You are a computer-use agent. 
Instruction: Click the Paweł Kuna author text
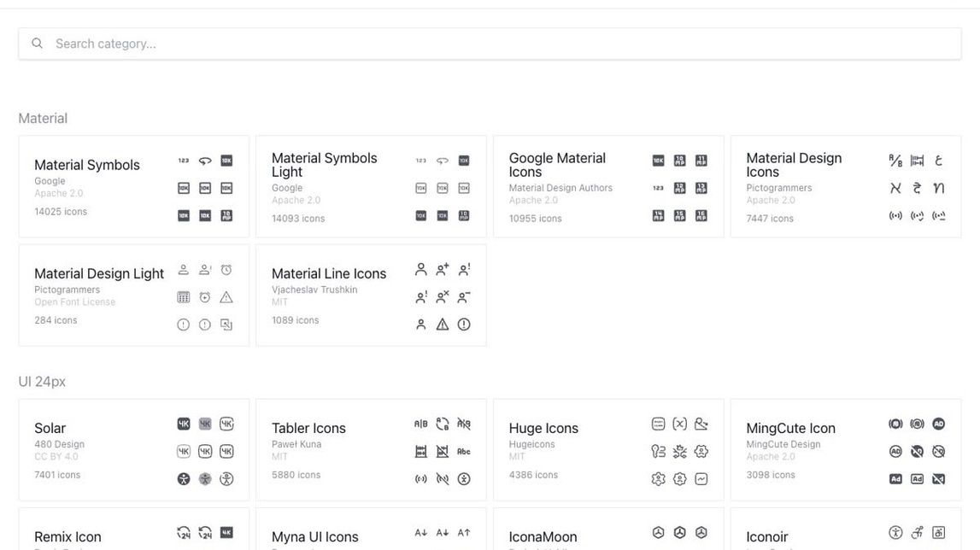point(296,444)
